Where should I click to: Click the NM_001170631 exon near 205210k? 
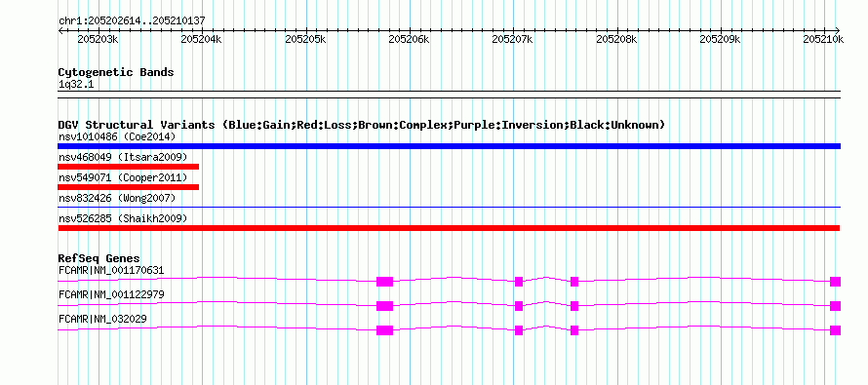point(836,282)
